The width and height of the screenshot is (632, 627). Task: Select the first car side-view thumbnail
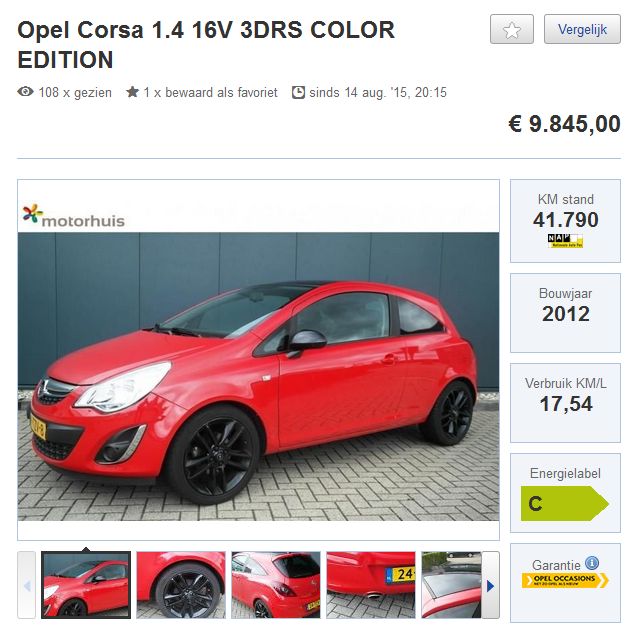click(x=86, y=585)
